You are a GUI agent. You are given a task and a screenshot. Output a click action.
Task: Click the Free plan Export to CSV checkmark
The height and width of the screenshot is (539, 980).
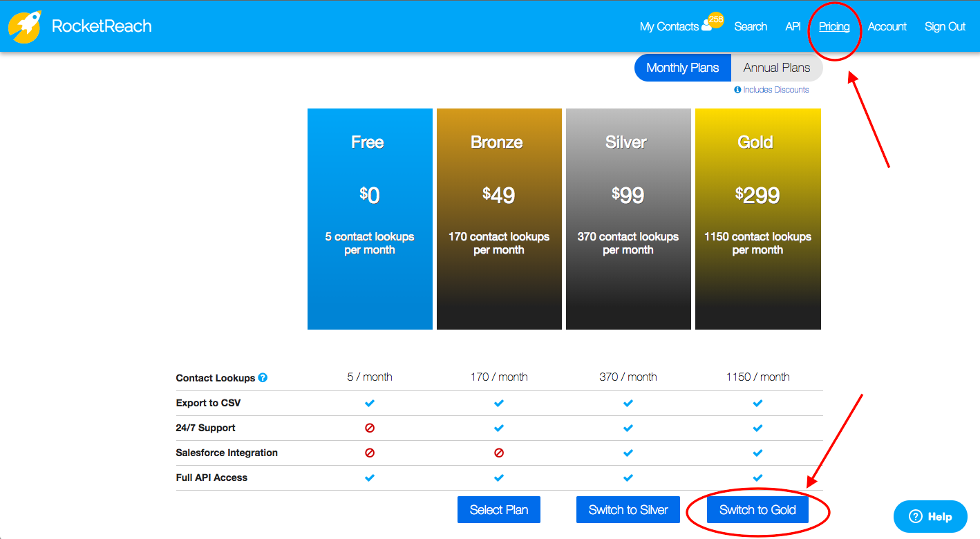[x=370, y=403]
